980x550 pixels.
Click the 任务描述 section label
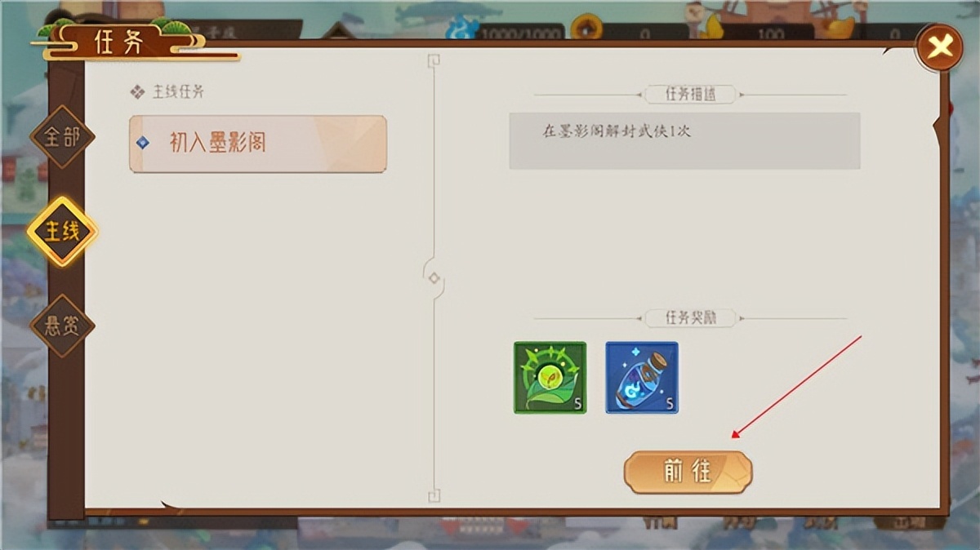pyautogui.click(x=690, y=94)
